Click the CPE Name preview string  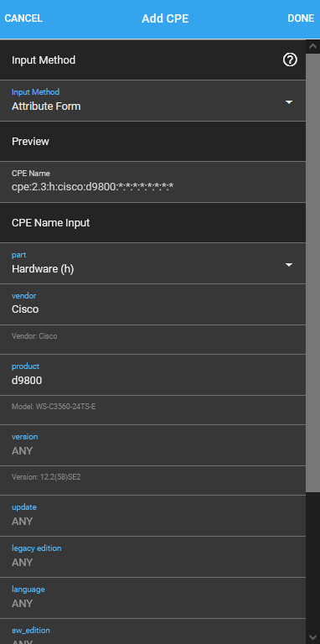[x=93, y=187]
